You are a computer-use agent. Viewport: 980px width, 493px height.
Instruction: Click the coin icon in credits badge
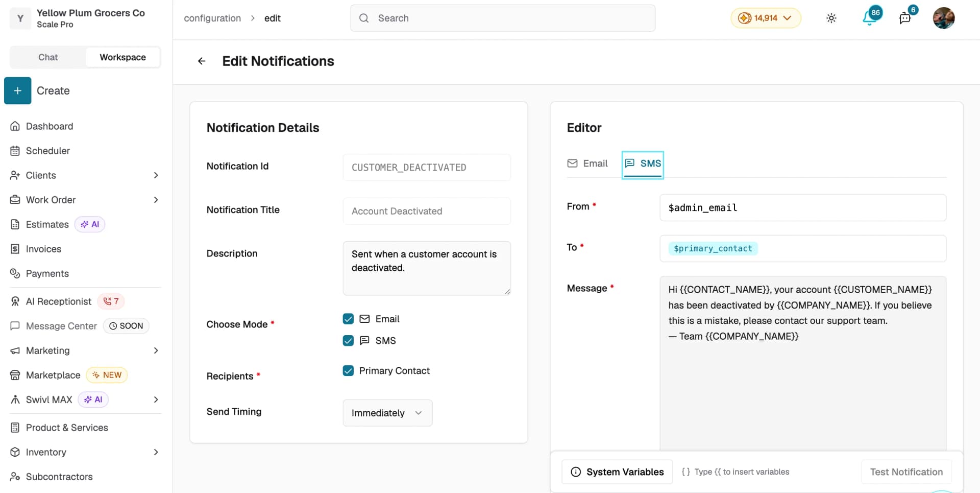(x=745, y=18)
